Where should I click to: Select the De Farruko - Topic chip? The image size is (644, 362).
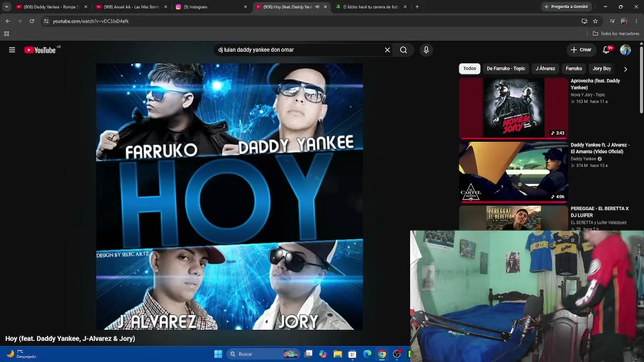click(x=506, y=68)
